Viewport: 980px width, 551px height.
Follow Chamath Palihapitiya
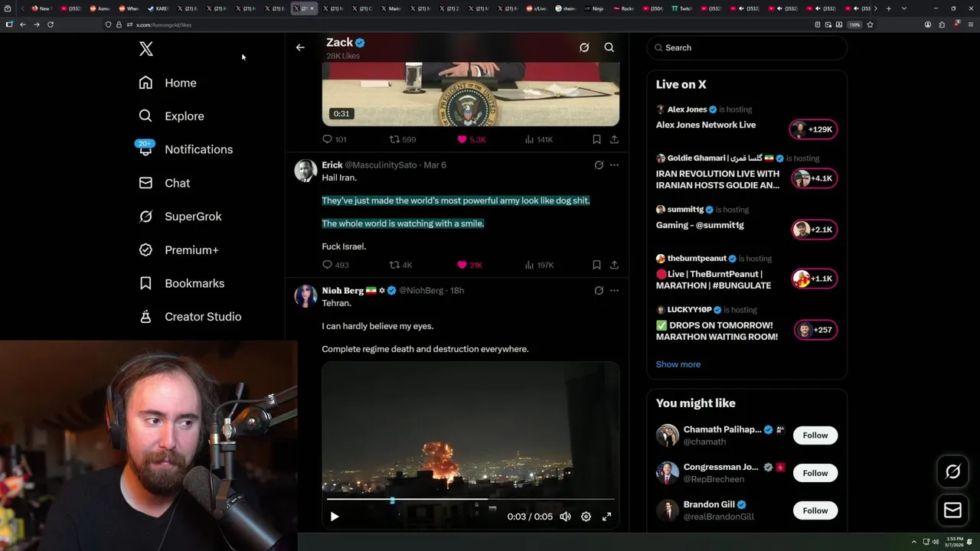coord(815,435)
